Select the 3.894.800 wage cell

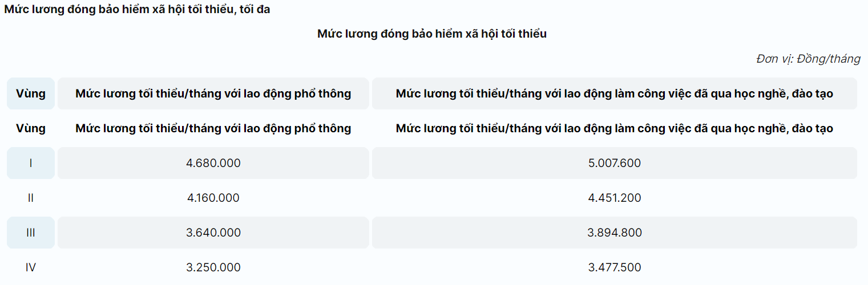click(614, 233)
